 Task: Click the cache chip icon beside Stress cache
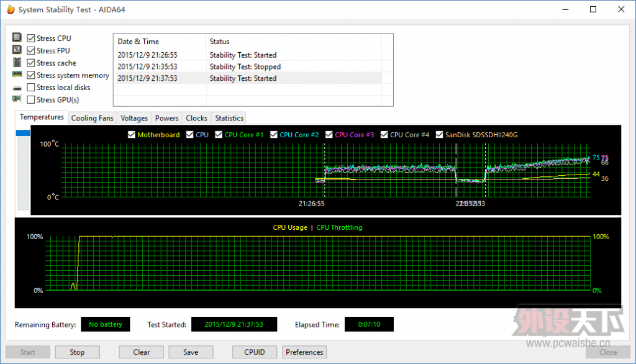17,62
